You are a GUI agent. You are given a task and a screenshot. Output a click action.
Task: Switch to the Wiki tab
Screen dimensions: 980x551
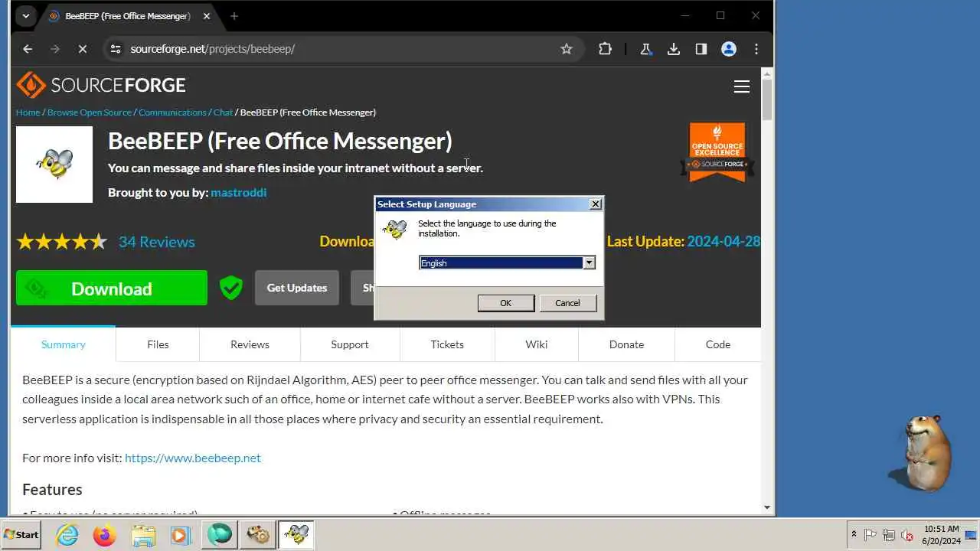click(537, 344)
